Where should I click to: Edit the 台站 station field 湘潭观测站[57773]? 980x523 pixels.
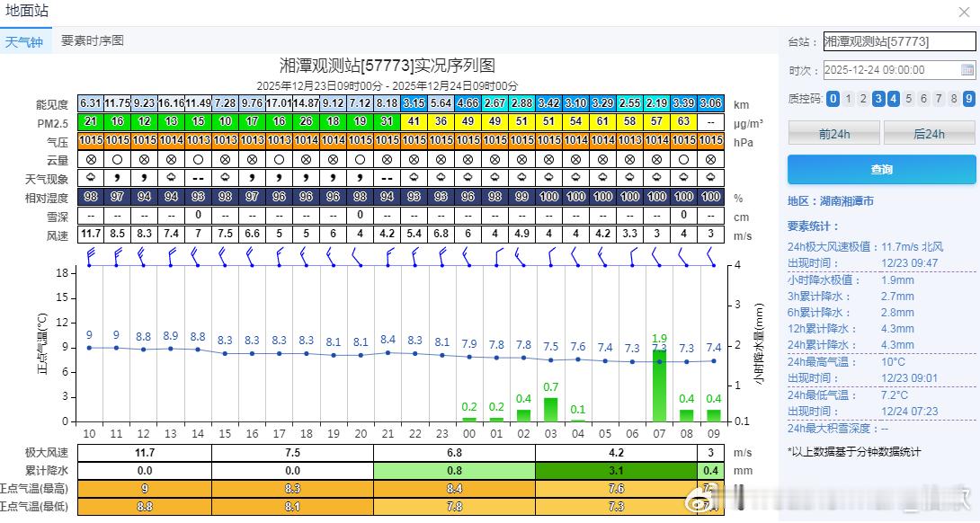click(899, 41)
